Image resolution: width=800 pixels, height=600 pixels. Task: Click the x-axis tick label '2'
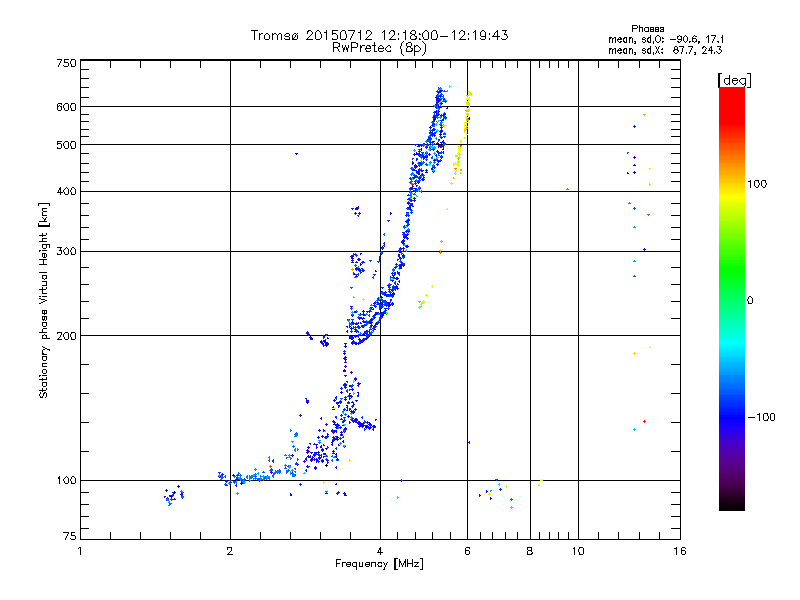[230, 551]
